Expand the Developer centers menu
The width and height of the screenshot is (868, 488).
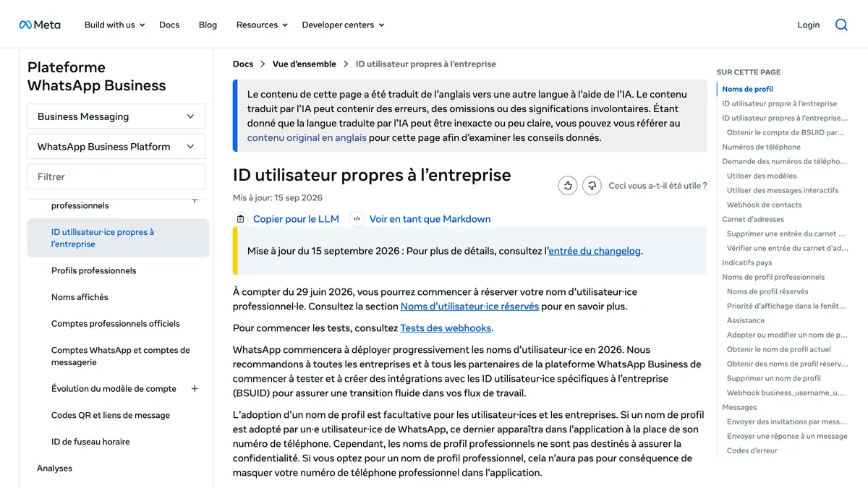[343, 25]
